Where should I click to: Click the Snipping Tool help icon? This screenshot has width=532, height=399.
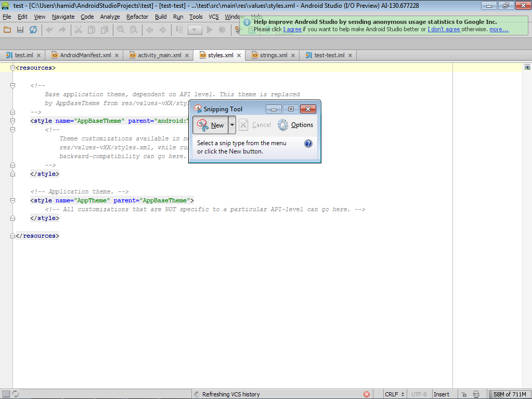[x=308, y=144]
